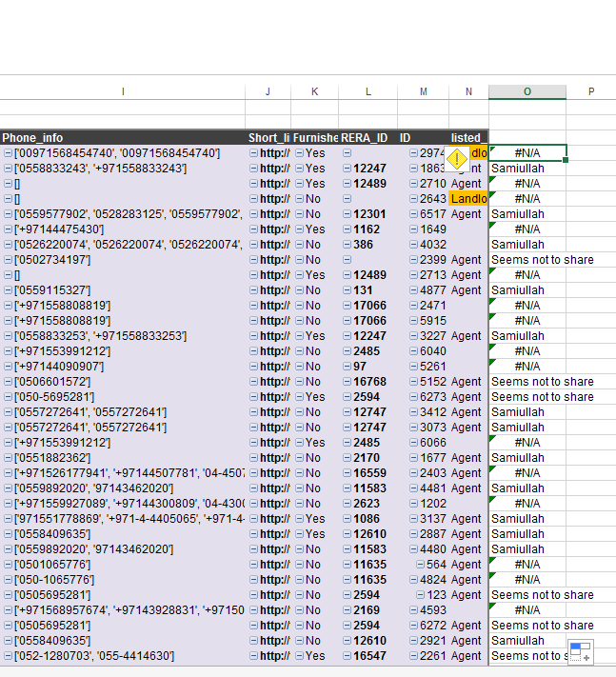Select RERA_ID cell 1086

click(368, 518)
